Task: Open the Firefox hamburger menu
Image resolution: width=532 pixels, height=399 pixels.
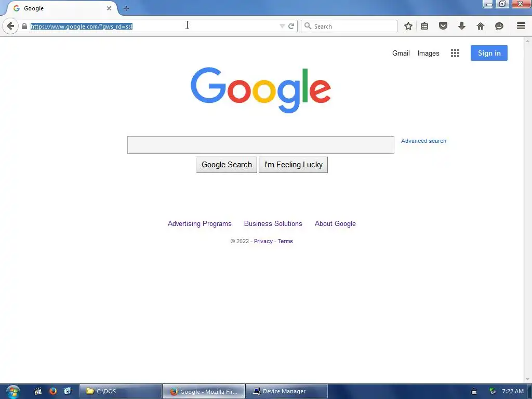Action: (521, 26)
